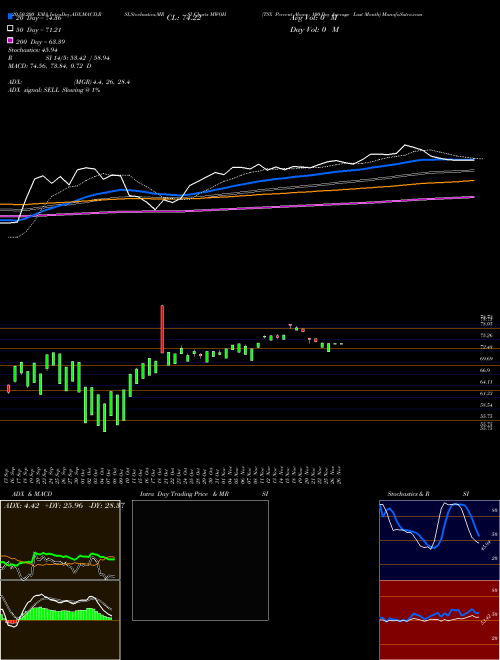Click the 43.94 value on Stochastics chart

487,546
